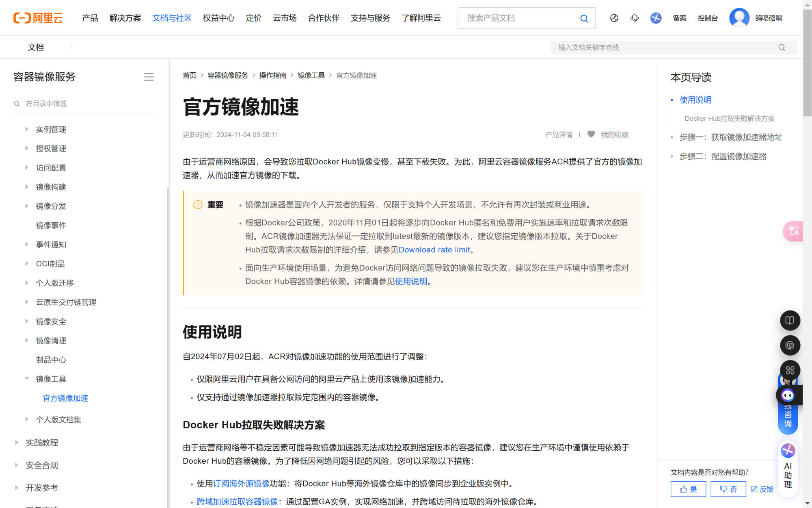Open the AI 助理 floating widget

tap(788, 469)
